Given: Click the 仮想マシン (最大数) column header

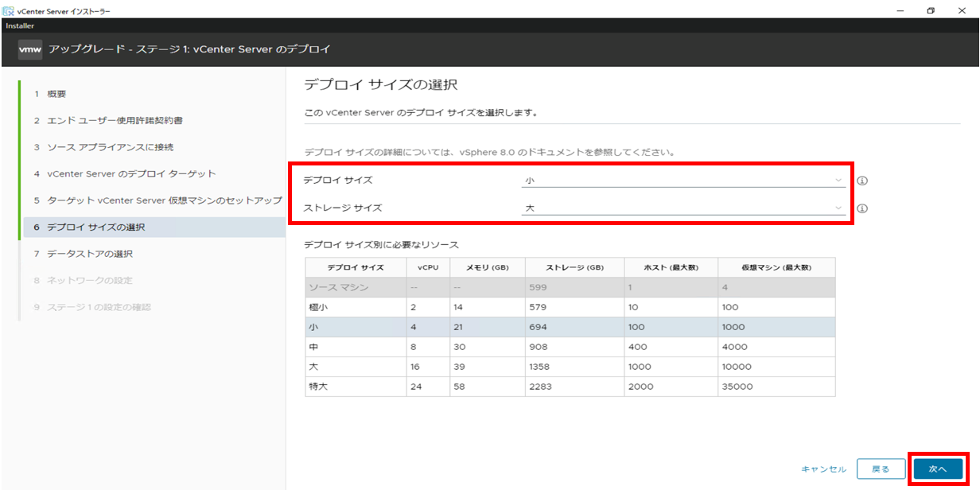Looking at the screenshot, I should coord(776,267).
